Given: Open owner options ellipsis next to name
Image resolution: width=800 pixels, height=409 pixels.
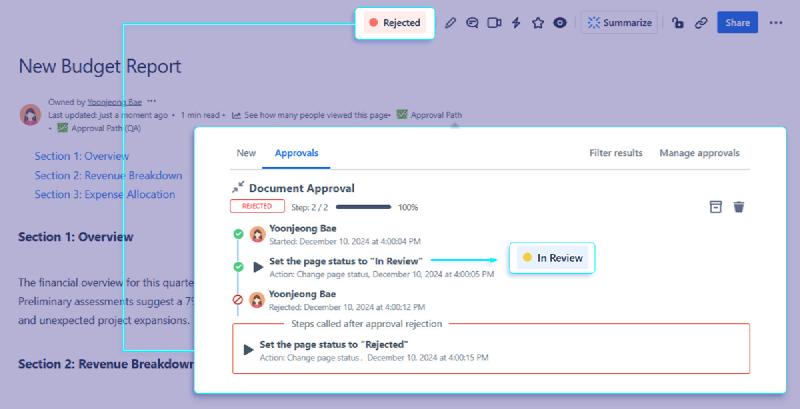Looking at the screenshot, I should point(152,101).
